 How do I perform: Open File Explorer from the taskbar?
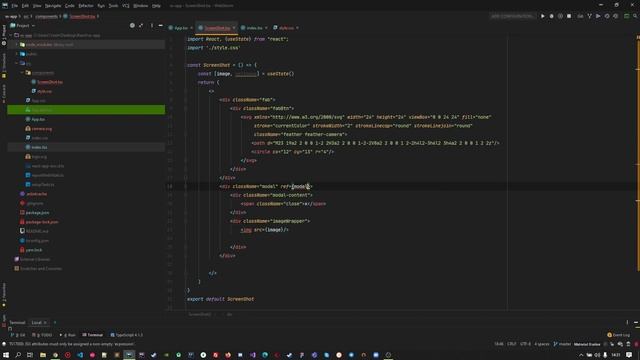[x=42, y=355]
